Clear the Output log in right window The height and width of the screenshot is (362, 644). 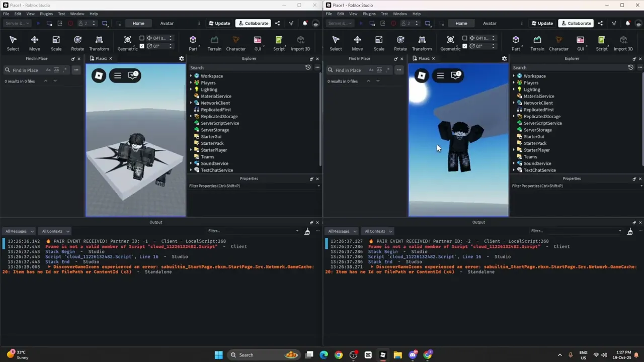[x=630, y=231]
